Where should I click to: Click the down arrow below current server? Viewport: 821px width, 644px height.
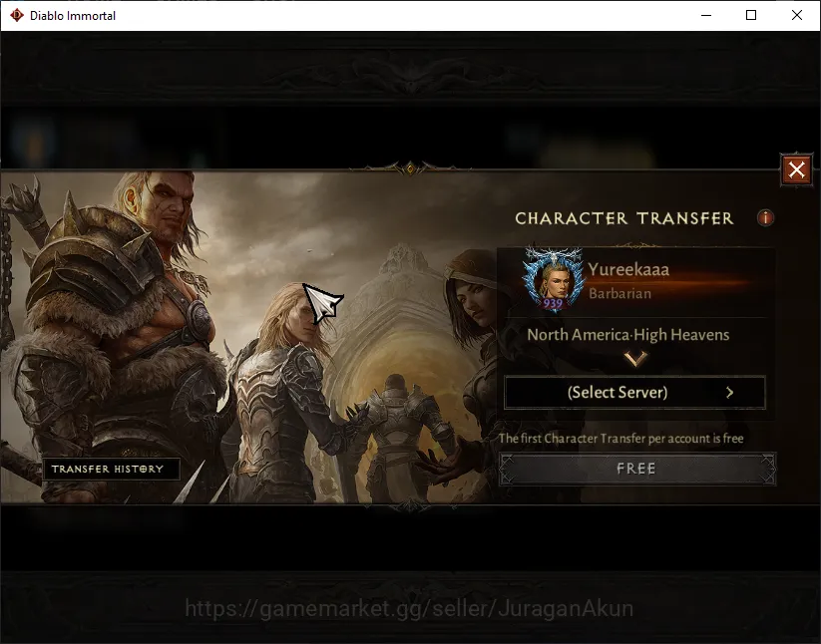[x=635, y=358]
